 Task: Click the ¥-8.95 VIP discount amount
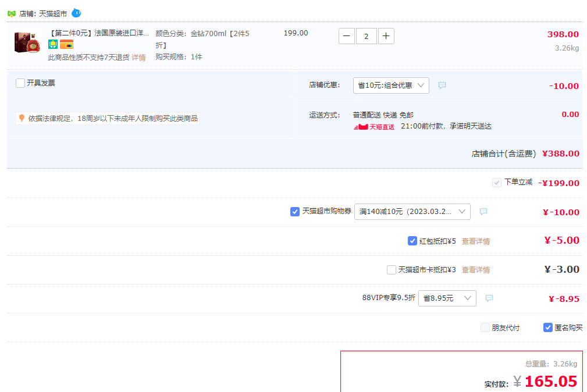(564, 299)
